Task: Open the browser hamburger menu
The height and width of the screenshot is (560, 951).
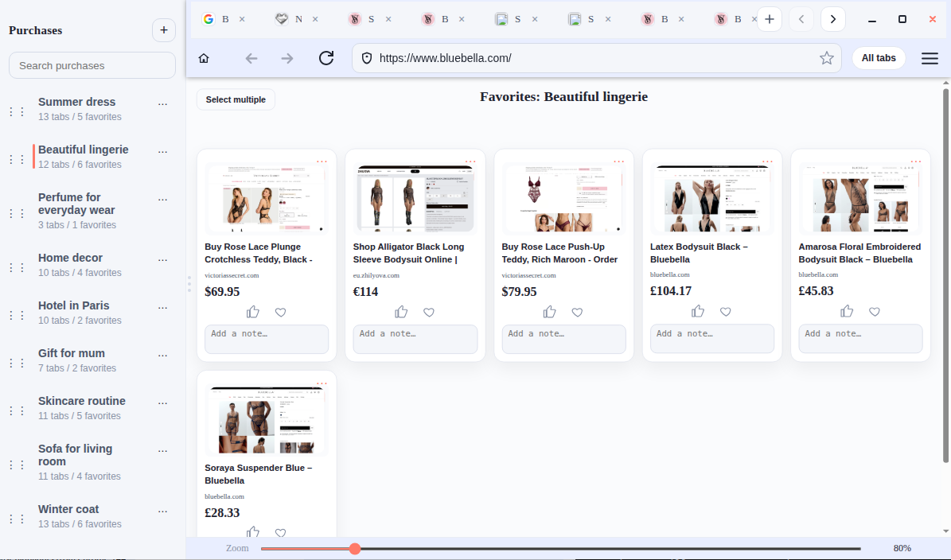Action: 929,58
